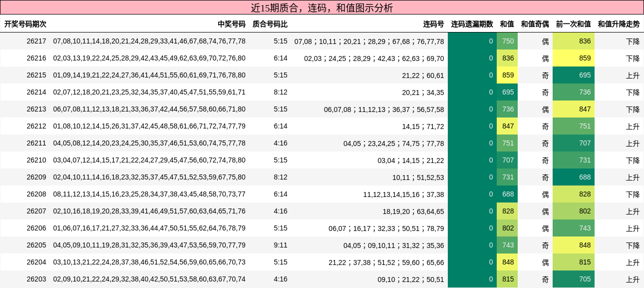Click the 前一次和值 column header
This screenshot has height=288, width=644.
574,24
